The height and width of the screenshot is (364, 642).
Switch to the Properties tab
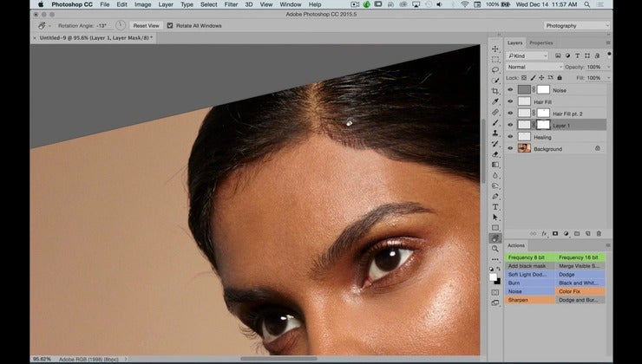click(540, 42)
